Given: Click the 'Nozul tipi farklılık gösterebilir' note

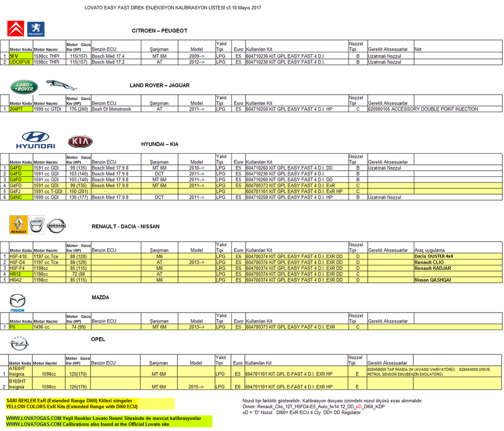Looking at the screenshot, I should (x=332, y=401).
